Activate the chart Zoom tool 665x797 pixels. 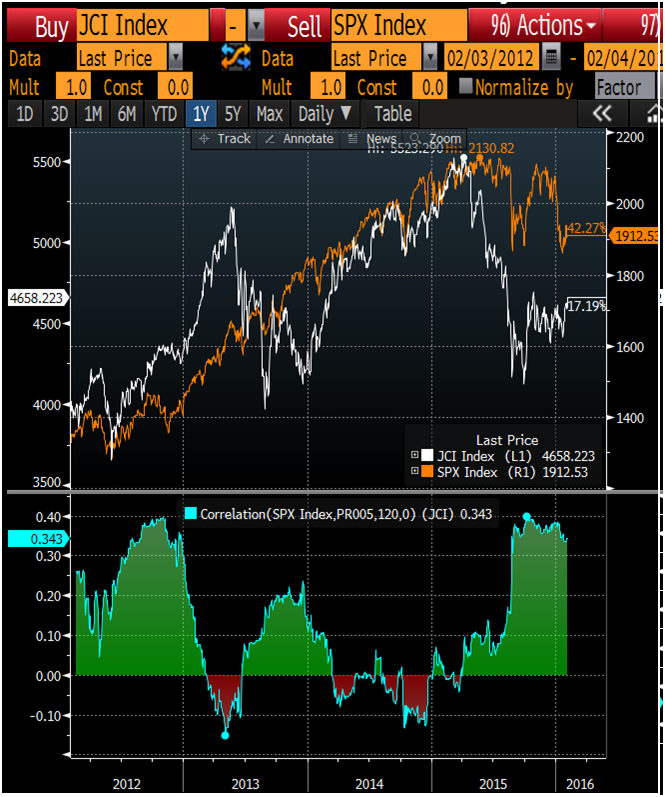436,139
